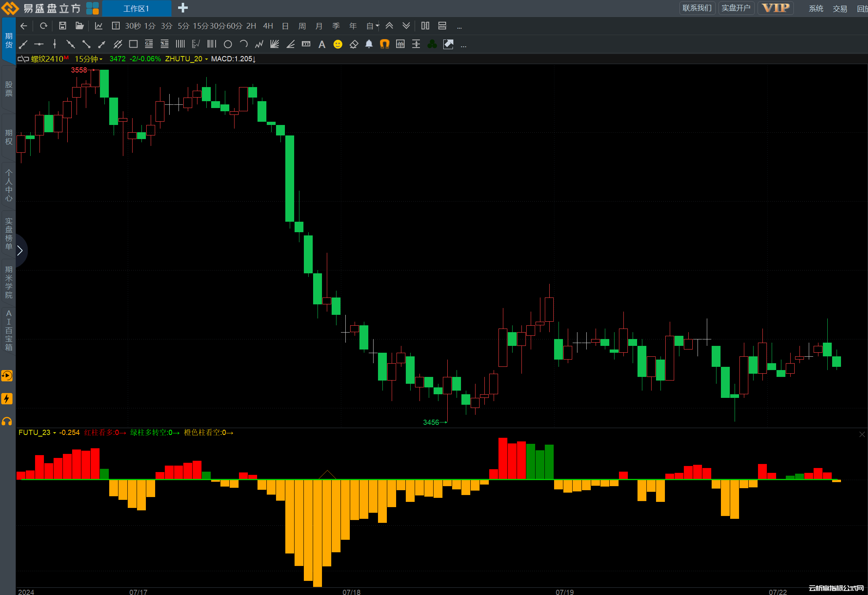The image size is (868, 595).
Task: Click the back arrow in the toolbar
Action: pos(24,26)
